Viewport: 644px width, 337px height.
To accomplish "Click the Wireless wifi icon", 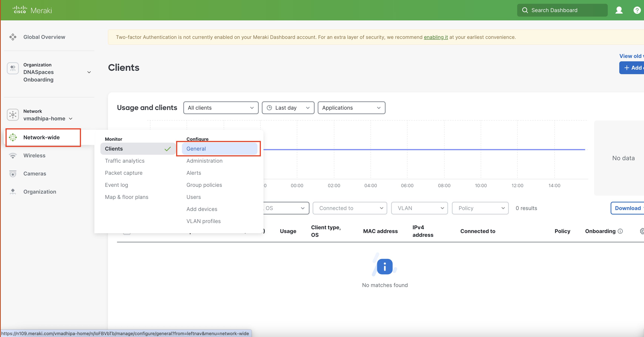I will (x=13, y=155).
